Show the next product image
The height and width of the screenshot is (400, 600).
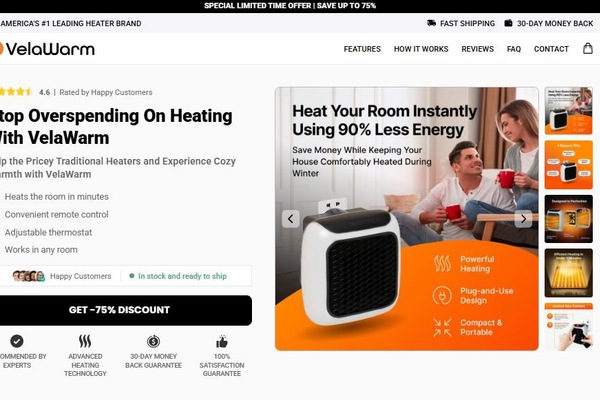coord(523,219)
